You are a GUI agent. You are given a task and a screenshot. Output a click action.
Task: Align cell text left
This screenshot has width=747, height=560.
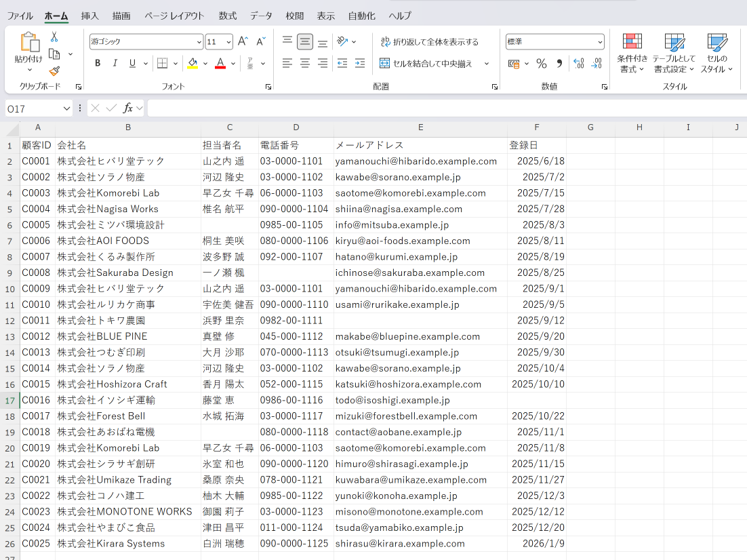(x=287, y=63)
